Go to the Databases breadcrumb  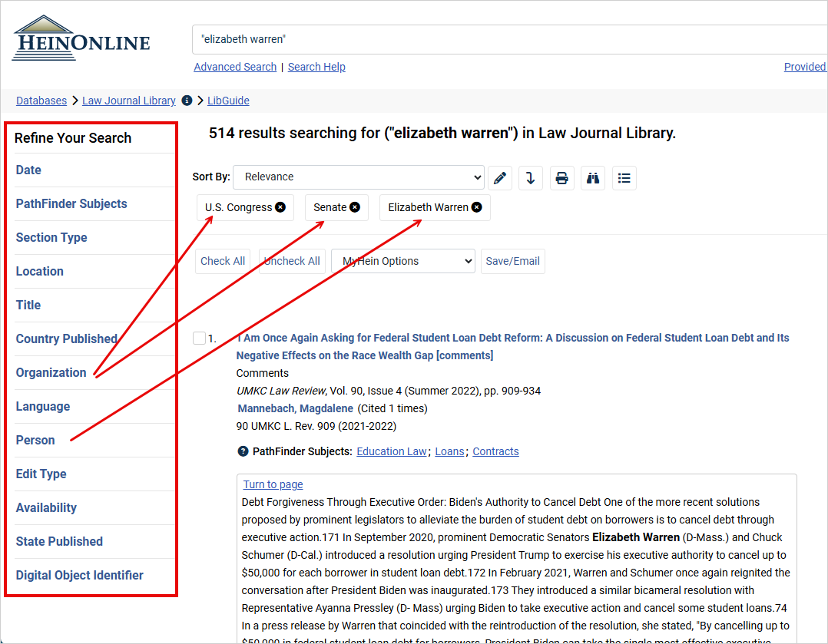click(41, 101)
